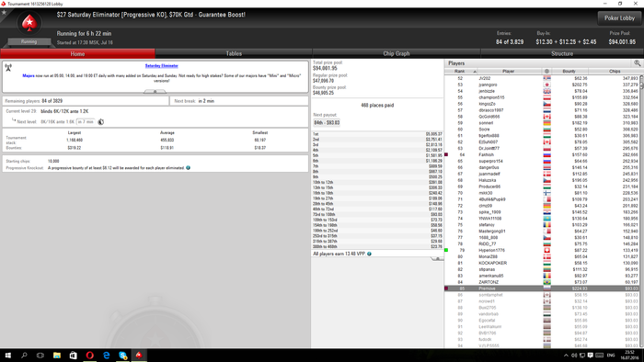The width and height of the screenshot is (644, 362).
Task: Click the info icon next to VPP earnings
Action: pos(369,254)
